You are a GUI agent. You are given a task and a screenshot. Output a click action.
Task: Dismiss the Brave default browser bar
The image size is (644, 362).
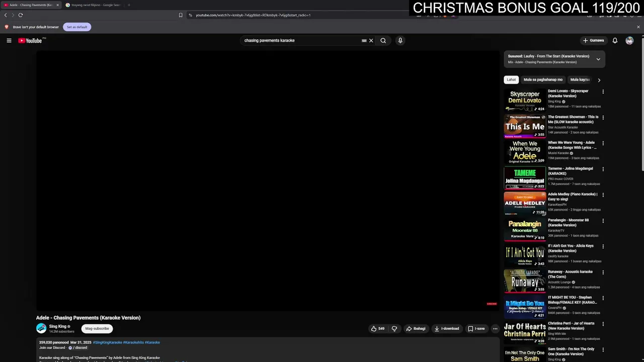pyautogui.click(x=638, y=27)
